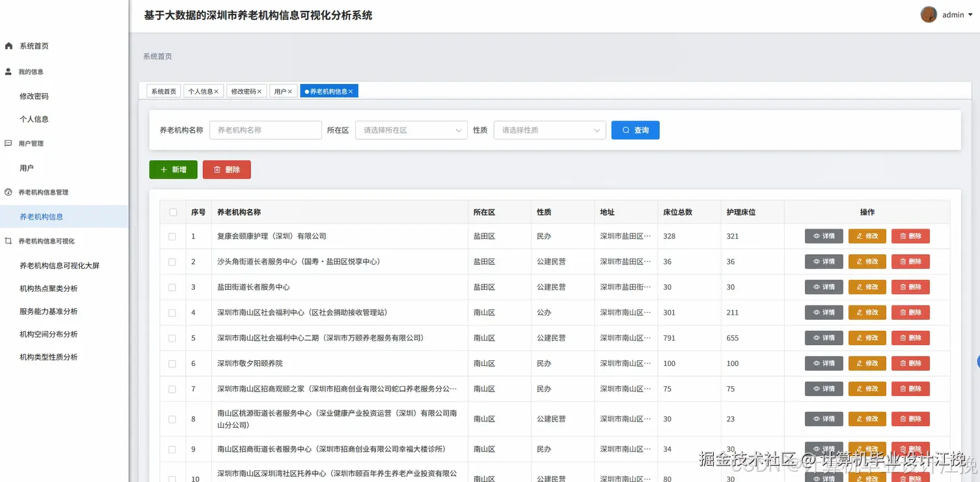Close the 用户 tab with its X
980x482 pixels.
[290, 92]
